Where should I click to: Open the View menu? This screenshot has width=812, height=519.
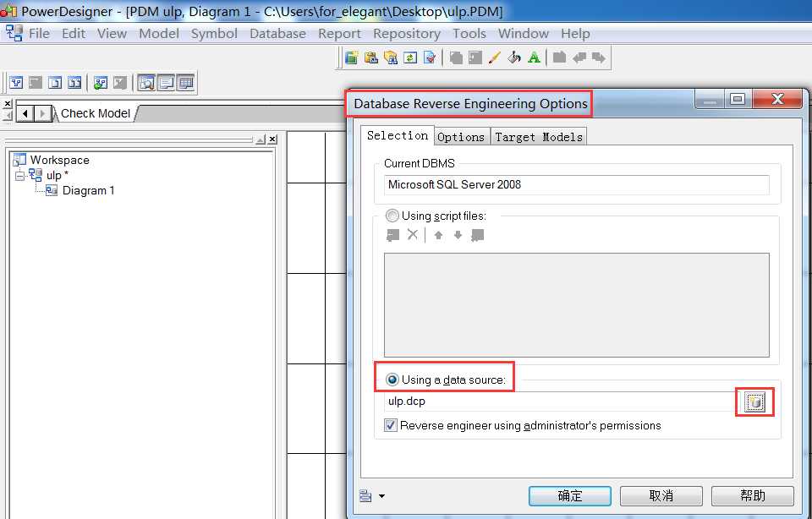[112, 34]
